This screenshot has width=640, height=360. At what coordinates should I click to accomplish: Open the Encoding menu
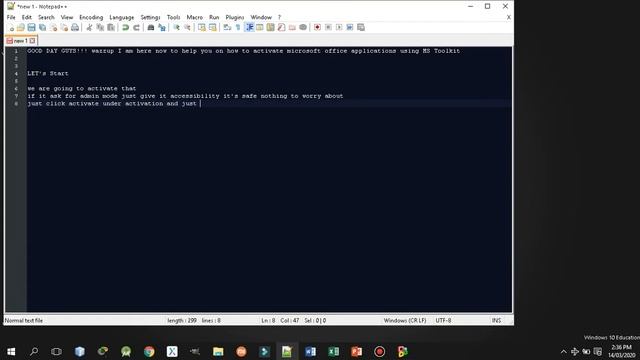[x=91, y=17]
